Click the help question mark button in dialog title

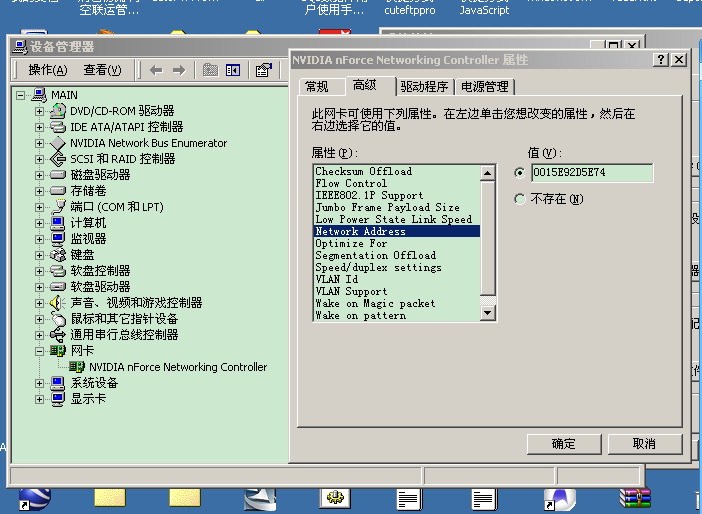point(661,60)
